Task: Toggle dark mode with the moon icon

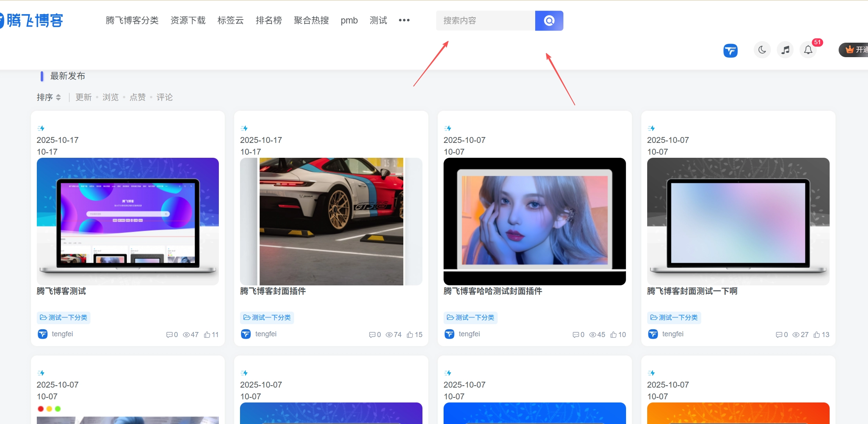Action: click(x=762, y=50)
